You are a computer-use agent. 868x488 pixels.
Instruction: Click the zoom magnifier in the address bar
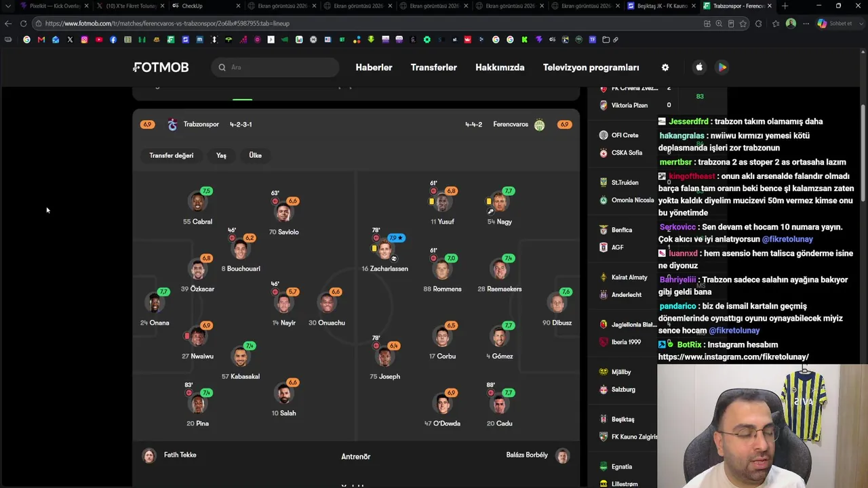pyautogui.click(x=719, y=23)
